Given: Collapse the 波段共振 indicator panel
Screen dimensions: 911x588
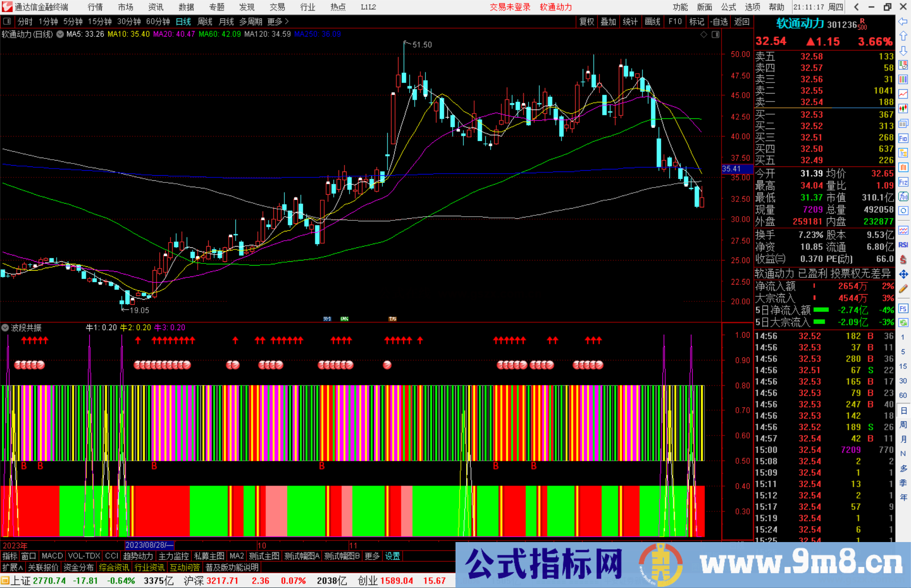Looking at the screenshot, I should pos(5,328).
